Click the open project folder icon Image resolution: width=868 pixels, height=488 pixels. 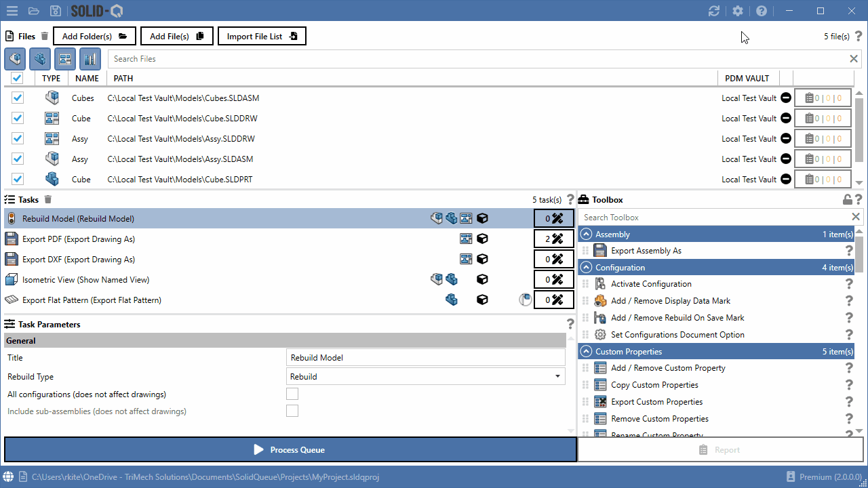pyautogui.click(x=34, y=11)
